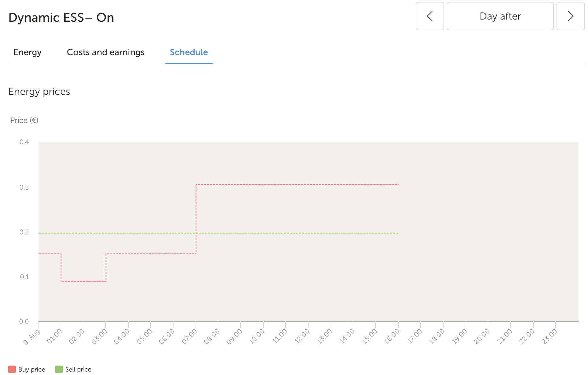
Task: Switch to the Energy tab
Action: [27, 52]
